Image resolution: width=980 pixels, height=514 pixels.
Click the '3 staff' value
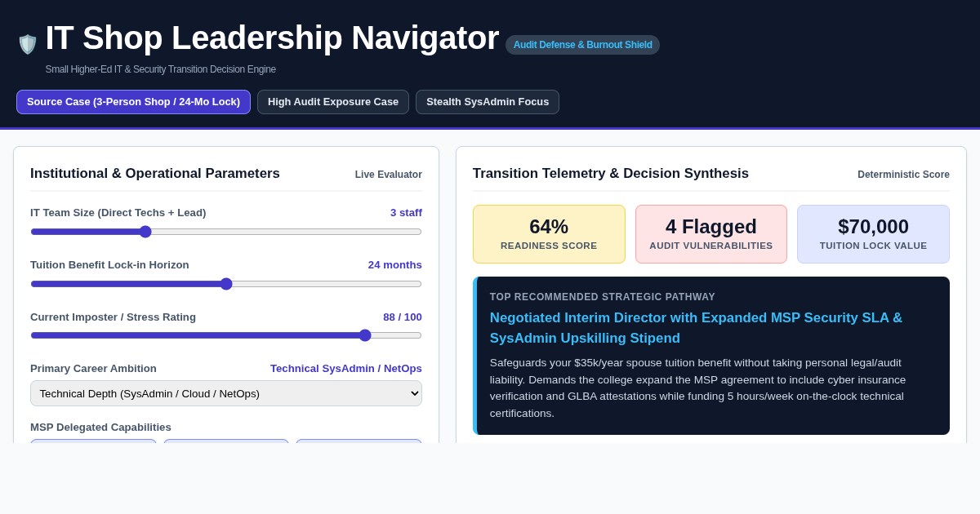406,213
